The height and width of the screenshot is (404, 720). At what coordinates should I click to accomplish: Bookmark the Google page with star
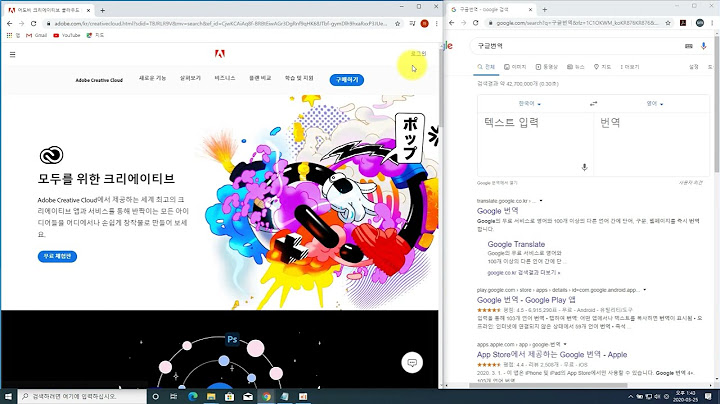[668, 22]
